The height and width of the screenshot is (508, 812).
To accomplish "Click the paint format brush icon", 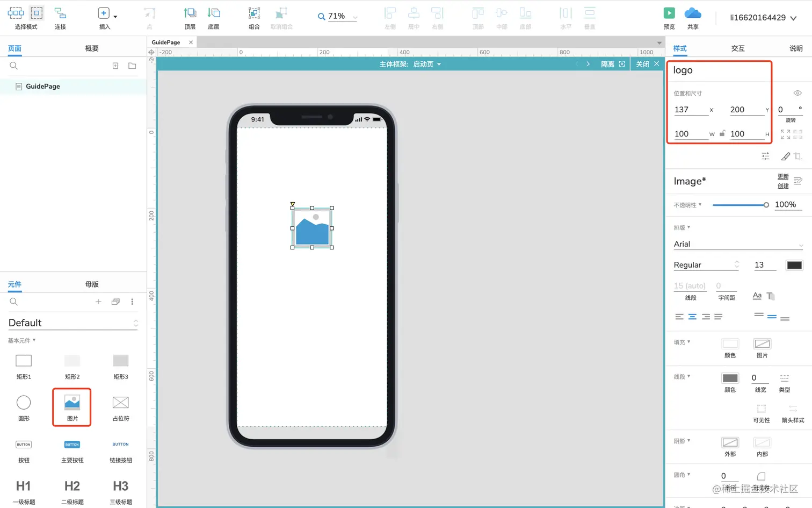I will 785,156.
